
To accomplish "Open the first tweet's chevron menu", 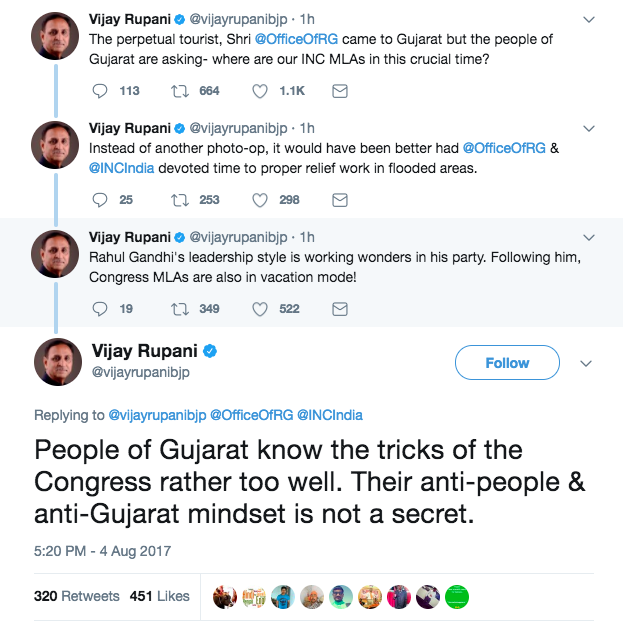I will pos(589,19).
